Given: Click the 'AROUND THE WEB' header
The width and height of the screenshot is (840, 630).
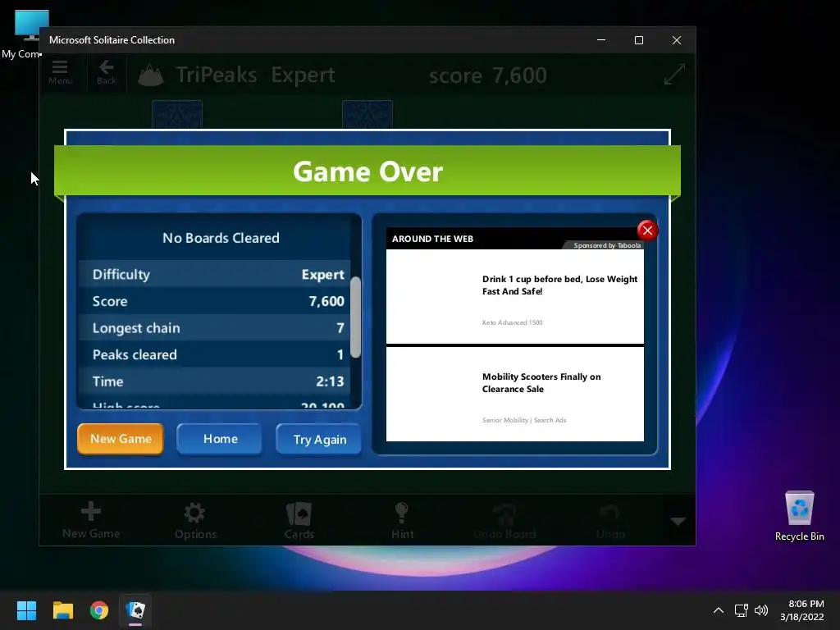Looking at the screenshot, I should (432, 239).
